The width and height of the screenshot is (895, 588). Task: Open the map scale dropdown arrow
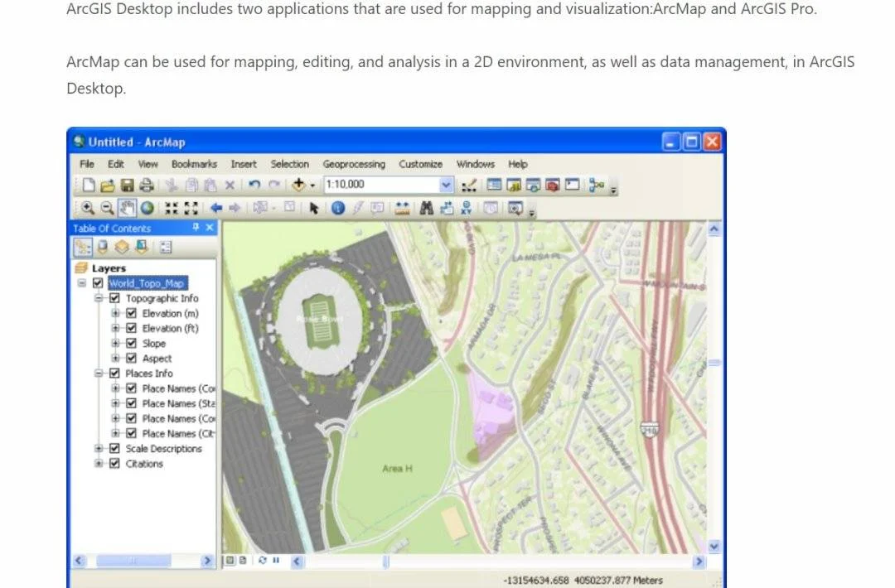click(447, 185)
